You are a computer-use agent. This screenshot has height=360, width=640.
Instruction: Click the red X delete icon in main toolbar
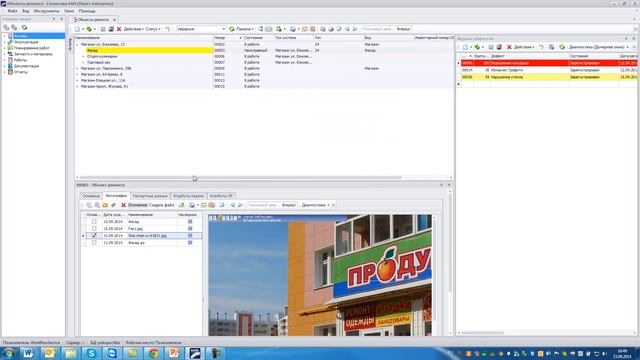[x=119, y=29]
